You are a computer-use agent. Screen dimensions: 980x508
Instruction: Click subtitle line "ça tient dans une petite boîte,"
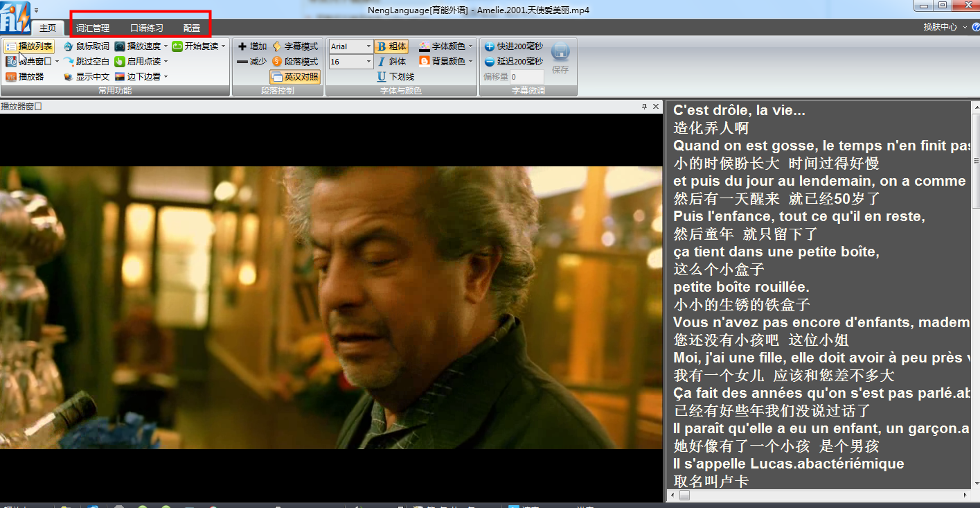(776, 252)
